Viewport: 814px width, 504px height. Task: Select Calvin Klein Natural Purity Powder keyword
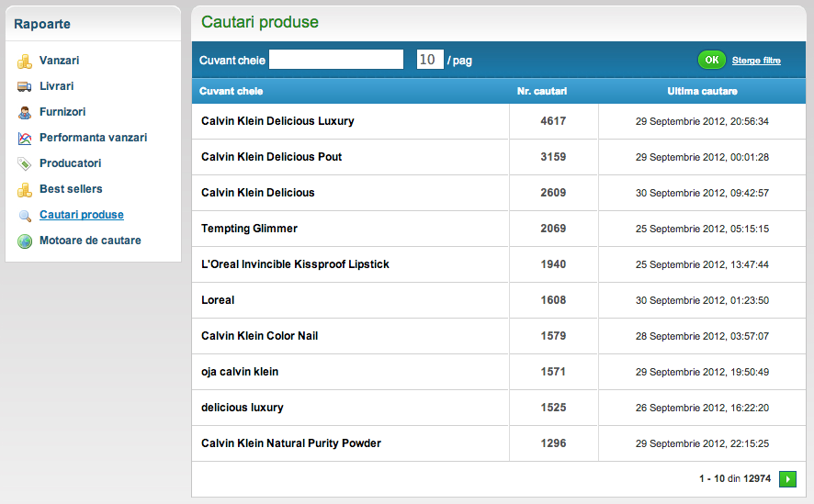(x=291, y=443)
